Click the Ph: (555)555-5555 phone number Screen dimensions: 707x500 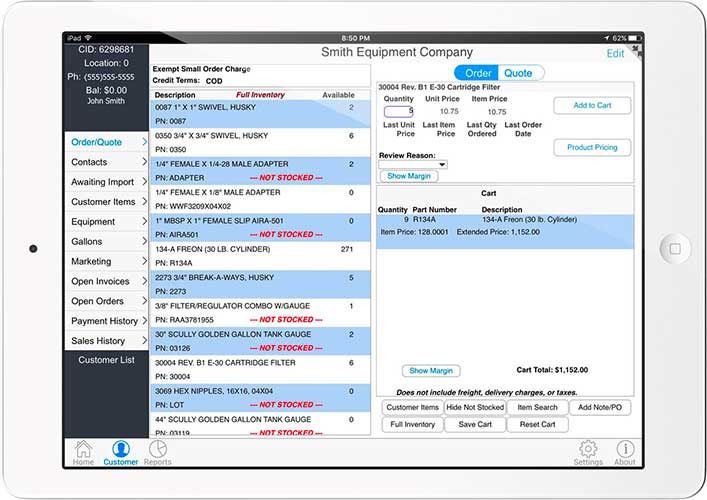101,77
